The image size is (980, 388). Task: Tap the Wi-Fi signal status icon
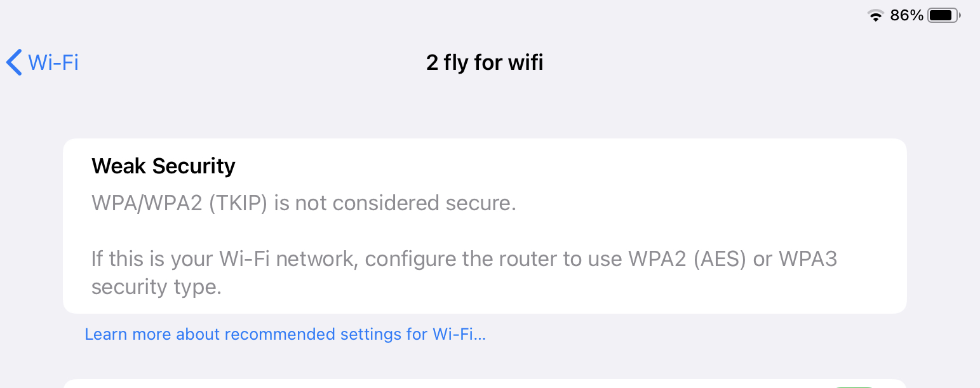(x=876, y=16)
